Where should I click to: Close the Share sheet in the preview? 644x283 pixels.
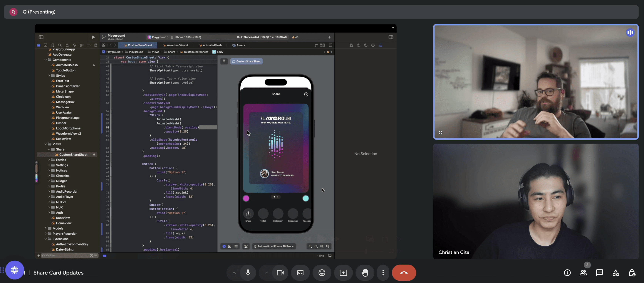[306, 94]
